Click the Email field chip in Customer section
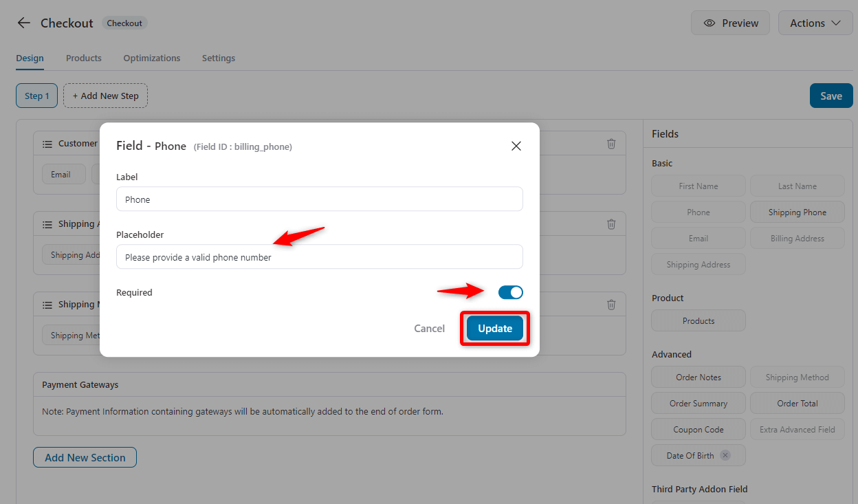This screenshot has height=504, width=858. 63,174
